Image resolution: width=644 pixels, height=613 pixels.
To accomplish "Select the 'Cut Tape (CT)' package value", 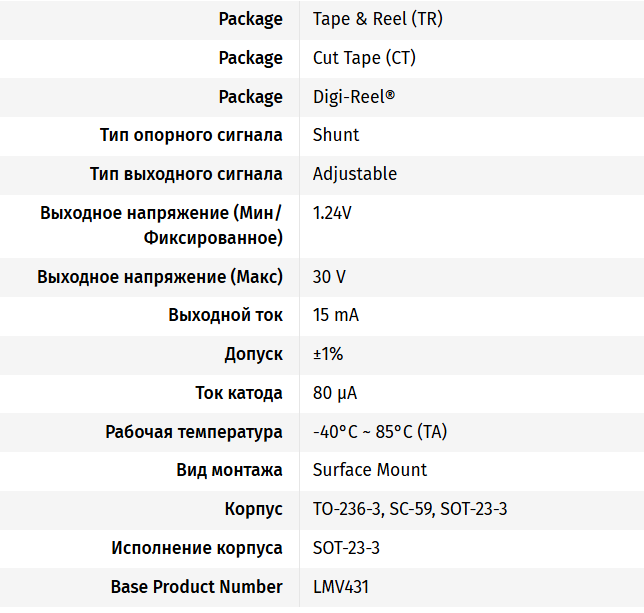I will (x=364, y=58).
